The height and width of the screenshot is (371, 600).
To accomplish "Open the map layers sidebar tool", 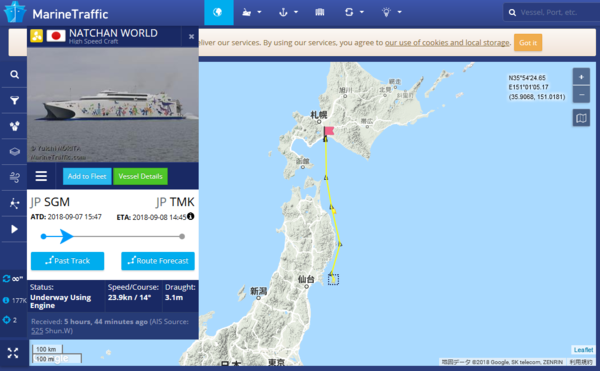I will point(14,151).
